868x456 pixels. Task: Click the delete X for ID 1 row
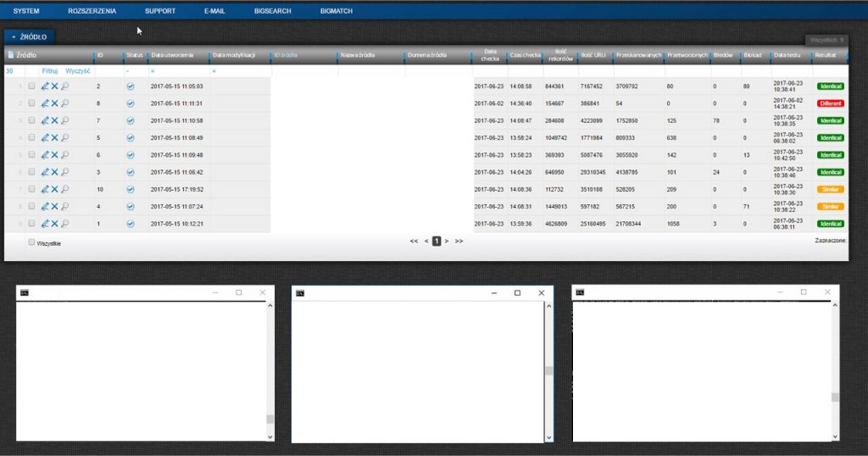54,224
